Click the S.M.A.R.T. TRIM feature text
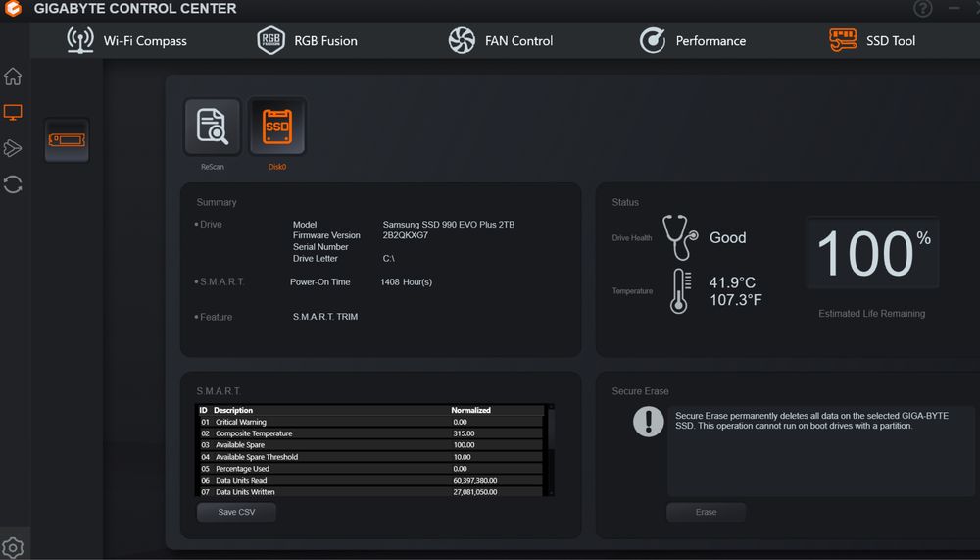The height and width of the screenshot is (560, 980). tap(325, 317)
